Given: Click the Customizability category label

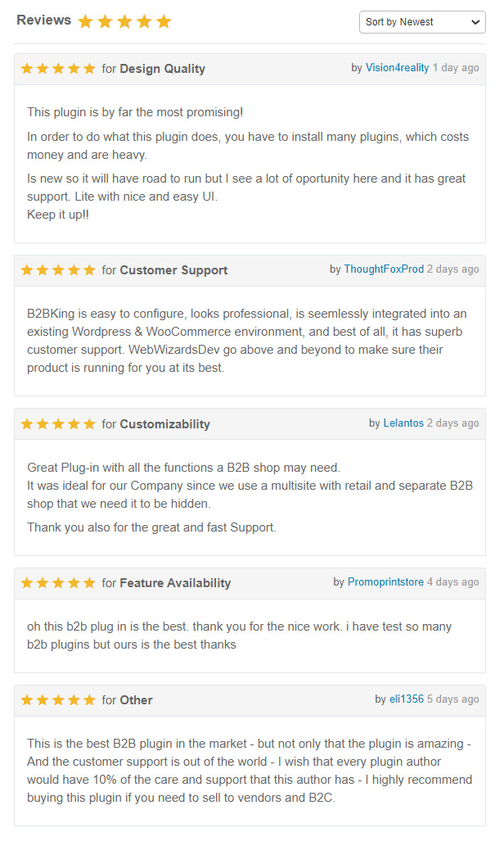Looking at the screenshot, I should (164, 424).
